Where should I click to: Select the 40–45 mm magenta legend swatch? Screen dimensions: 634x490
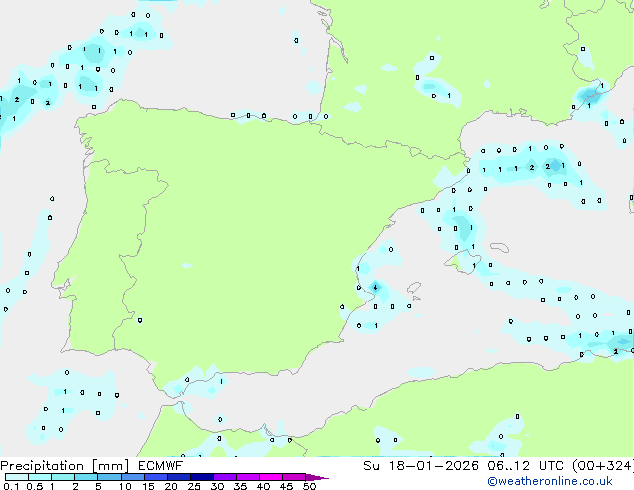click(x=271, y=477)
